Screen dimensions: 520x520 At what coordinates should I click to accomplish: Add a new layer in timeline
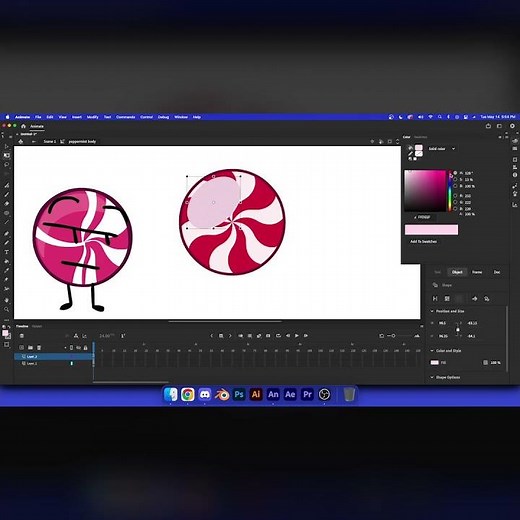click(x=22, y=347)
